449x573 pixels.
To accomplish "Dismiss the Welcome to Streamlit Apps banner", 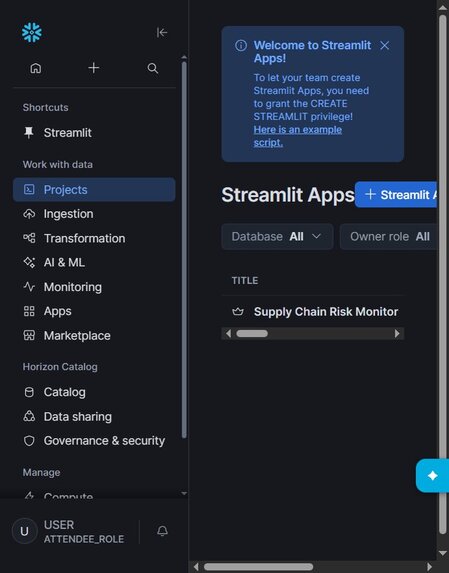I will 384,45.
